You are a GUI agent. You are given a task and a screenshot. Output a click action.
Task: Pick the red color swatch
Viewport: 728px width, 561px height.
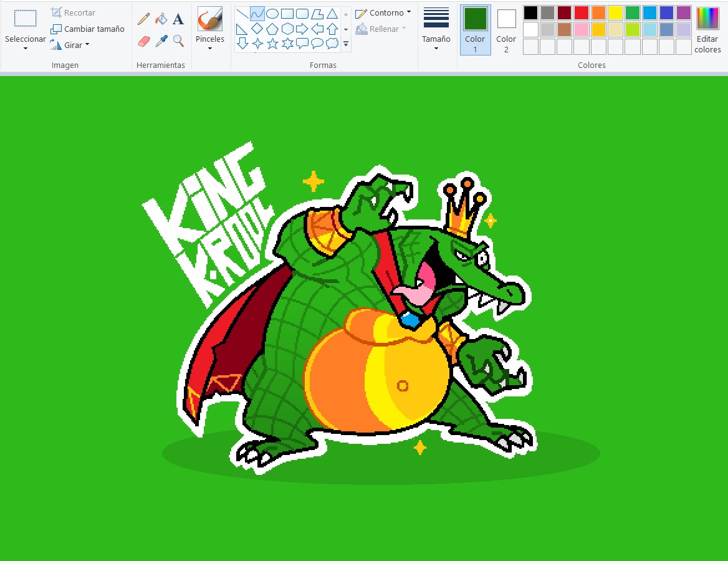[x=582, y=12]
